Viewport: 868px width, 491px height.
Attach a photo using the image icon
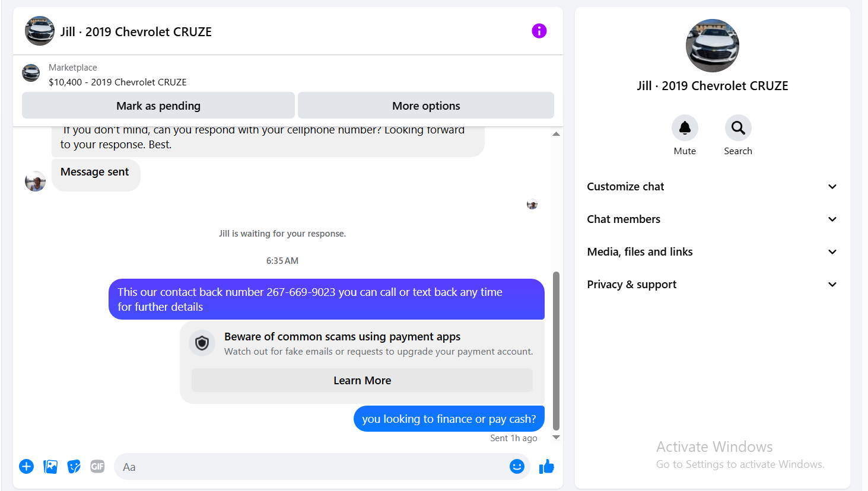[50, 467]
